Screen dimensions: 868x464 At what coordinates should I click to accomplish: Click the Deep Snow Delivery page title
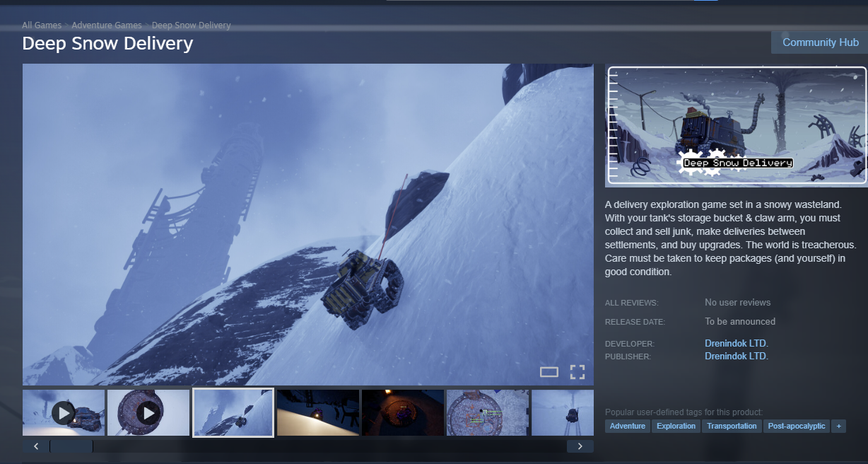107,43
